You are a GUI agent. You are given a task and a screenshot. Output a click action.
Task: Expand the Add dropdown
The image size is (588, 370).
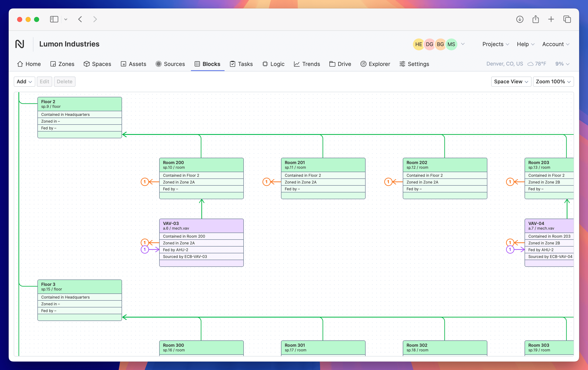[24, 82]
